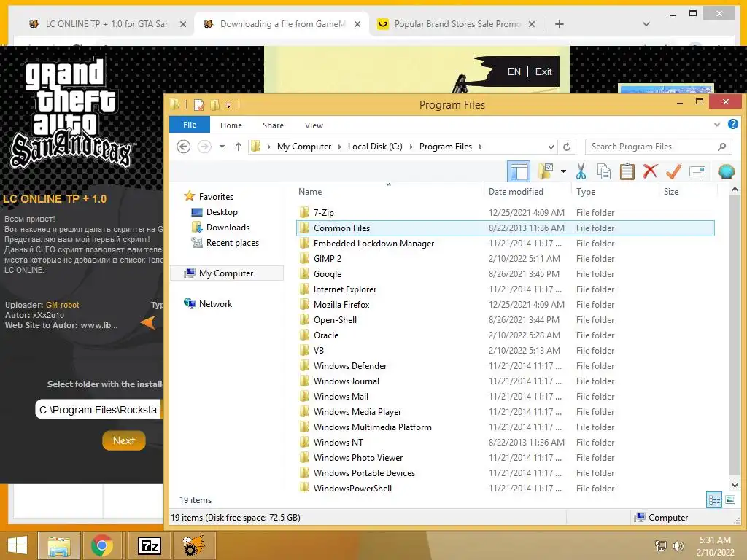Click the orange checkmark Properties icon
The width and height of the screenshot is (747, 560).
tap(673, 171)
